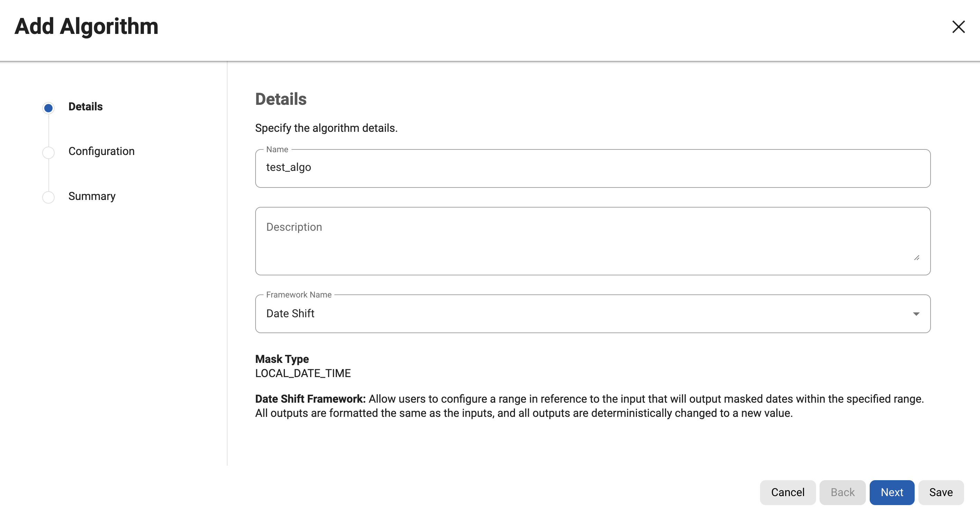Click the Configuration step circle indicator

(48, 152)
